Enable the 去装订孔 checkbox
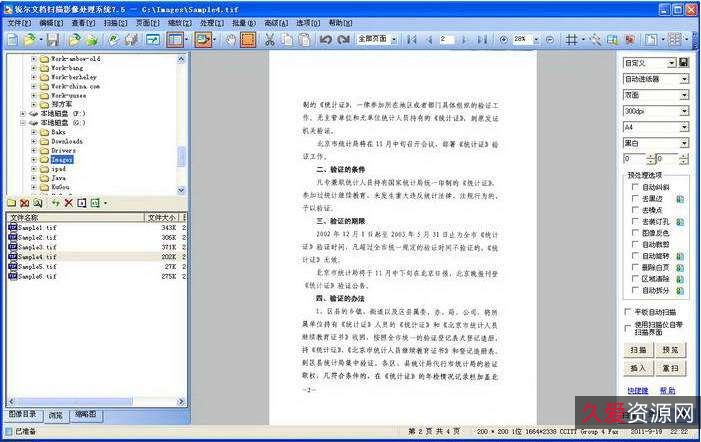 635,221
